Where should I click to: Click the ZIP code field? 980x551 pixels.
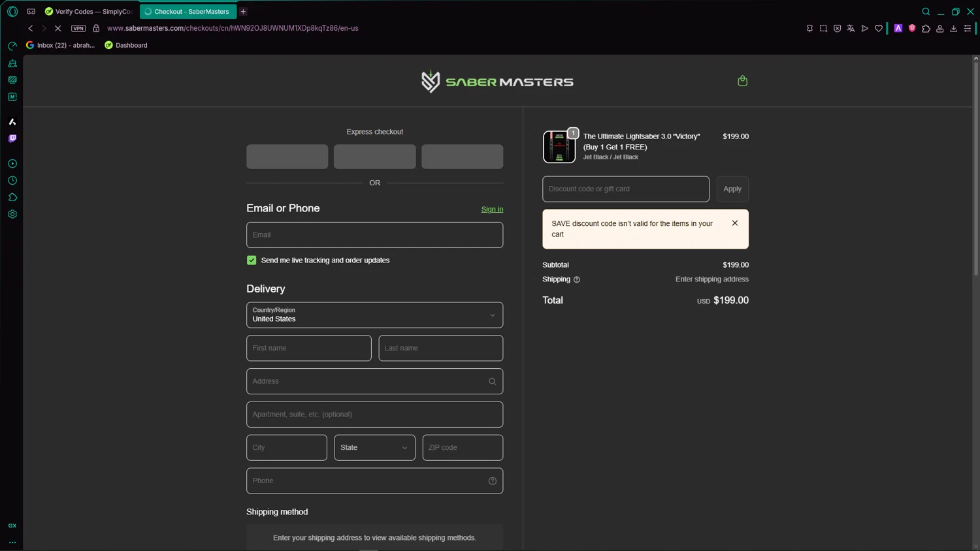pos(463,448)
